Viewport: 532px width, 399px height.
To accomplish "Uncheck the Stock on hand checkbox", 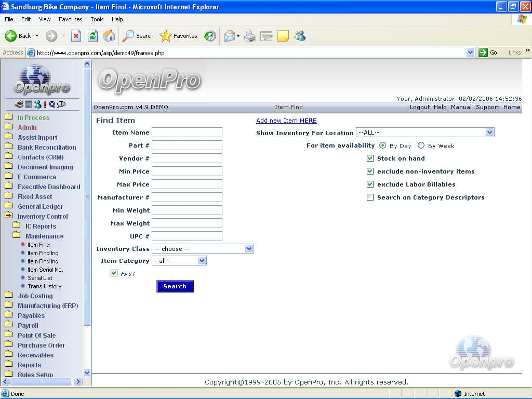I will (x=370, y=158).
